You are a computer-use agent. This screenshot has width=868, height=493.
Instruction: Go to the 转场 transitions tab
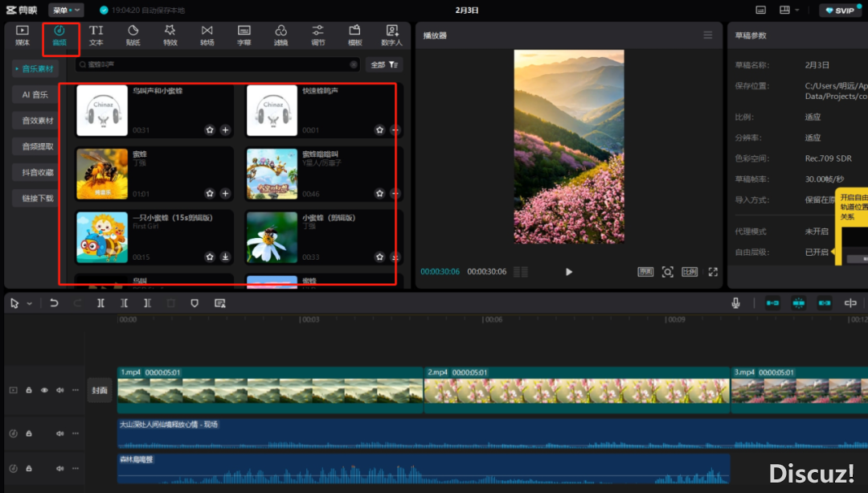tap(207, 35)
